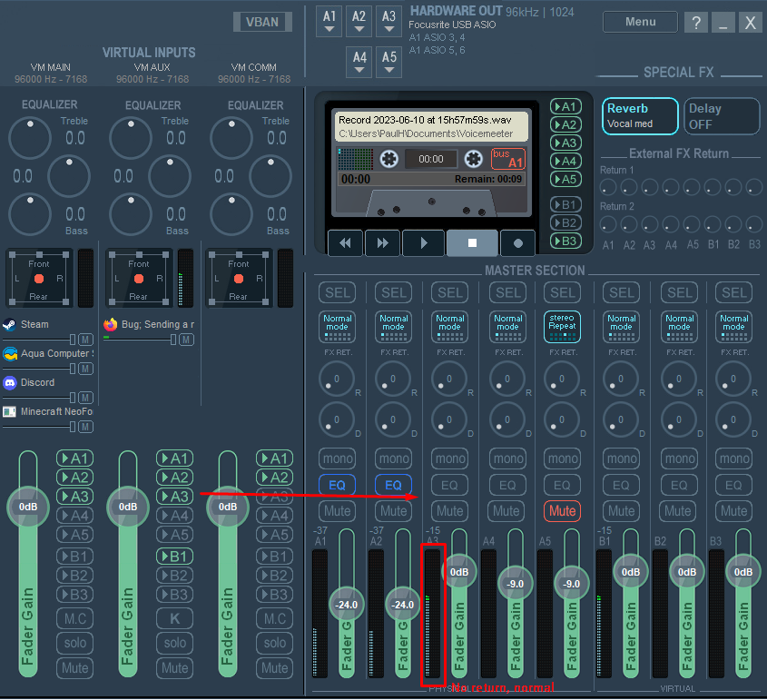The width and height of the screenshot is (767, 700).
Task: Toggle B1 routing for VM AUX
Action: pyautogui.click(x=175, y=556)
